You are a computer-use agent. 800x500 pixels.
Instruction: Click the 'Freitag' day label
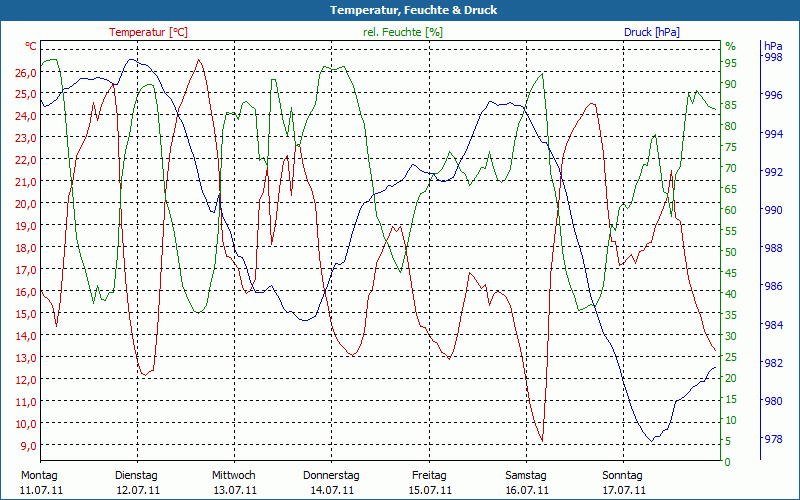(429, 475)
